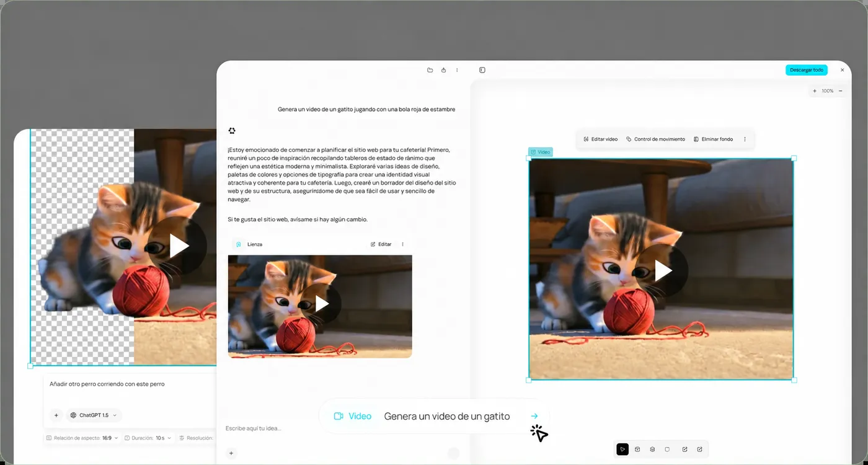Click the assistant logo icon in chat
The width and height of the screenshot is (868, 465).
232,131
